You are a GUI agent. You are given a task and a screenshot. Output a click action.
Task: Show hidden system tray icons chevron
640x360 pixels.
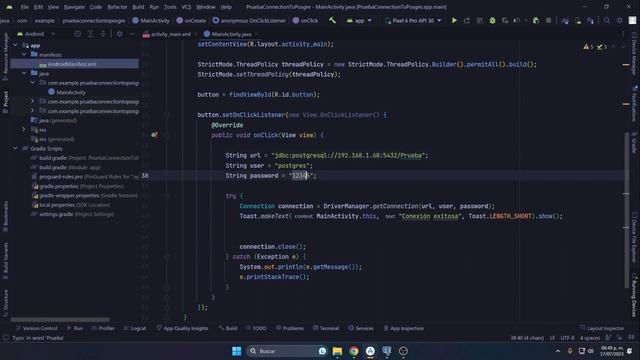pos(558,351)
